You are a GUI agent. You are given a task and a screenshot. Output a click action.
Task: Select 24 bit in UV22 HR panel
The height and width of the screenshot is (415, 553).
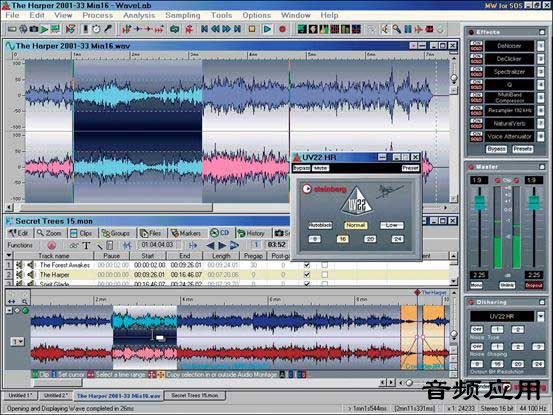pyautogui.click(x=397, y=239)
